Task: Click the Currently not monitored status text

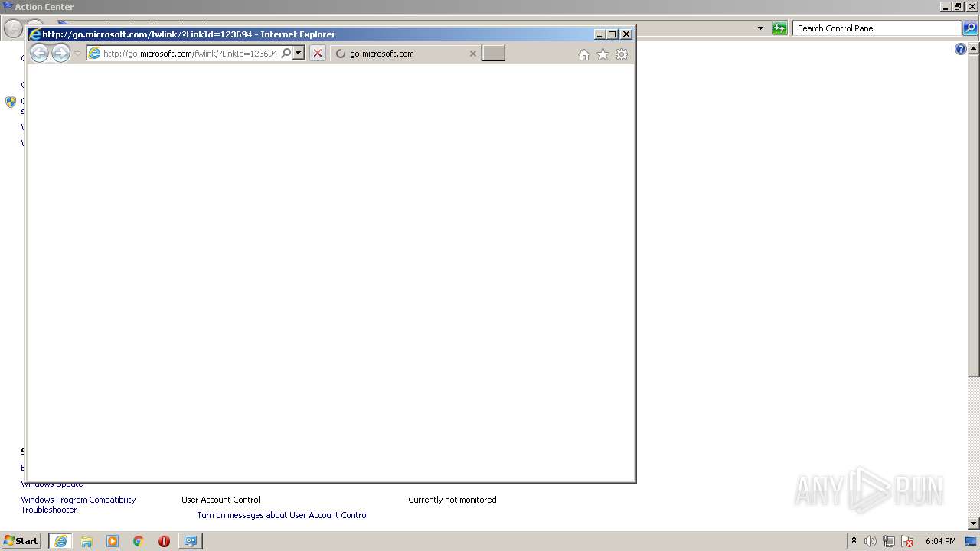Action: tap(452, 500)
